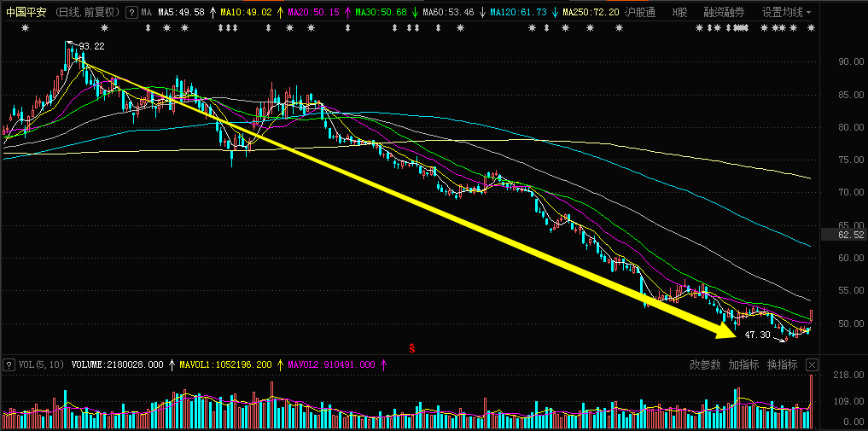The height and width of the screenshot is (431, 868).
Task: Click 加指标 to add indicator
Action: click(743, 364)
